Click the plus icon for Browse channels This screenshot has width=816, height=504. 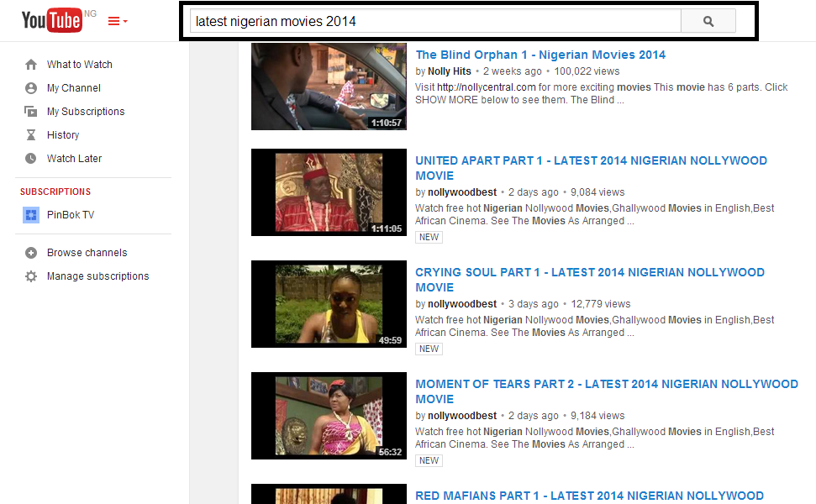coord(31,253)
